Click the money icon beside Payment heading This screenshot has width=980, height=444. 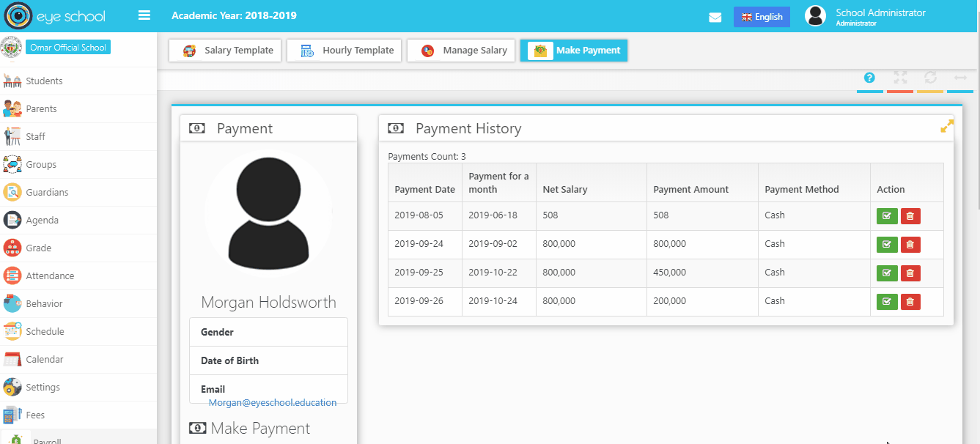tap(197, 128)
